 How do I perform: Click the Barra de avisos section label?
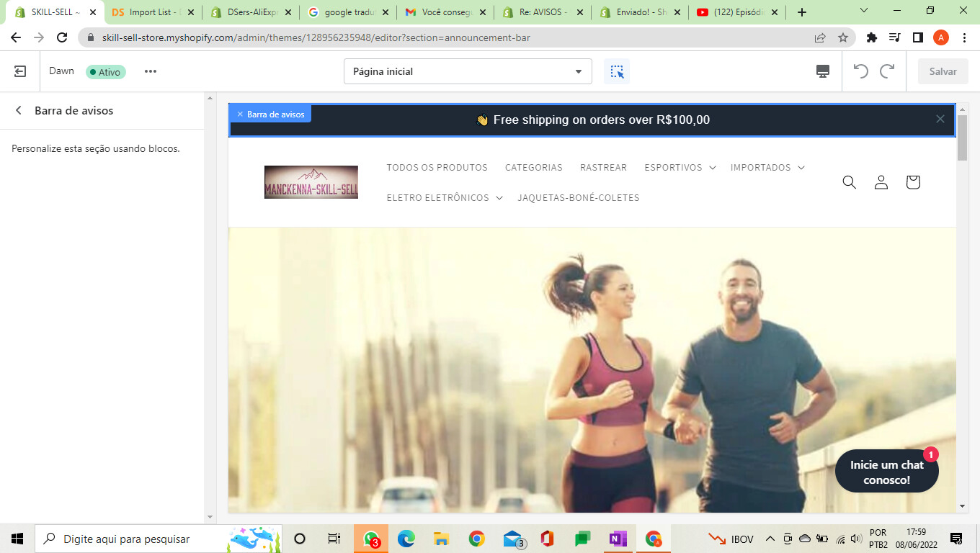click(271, 114)
